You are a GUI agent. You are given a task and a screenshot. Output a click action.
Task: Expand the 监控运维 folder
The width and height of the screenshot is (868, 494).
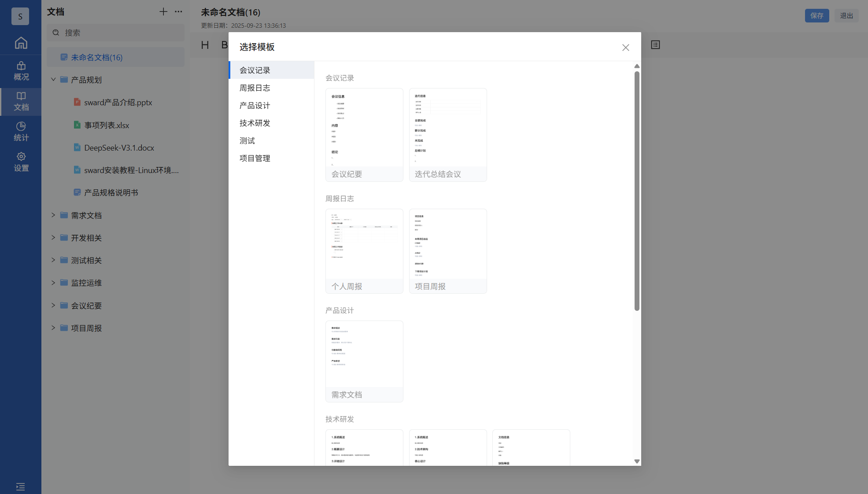coord(53,283)
